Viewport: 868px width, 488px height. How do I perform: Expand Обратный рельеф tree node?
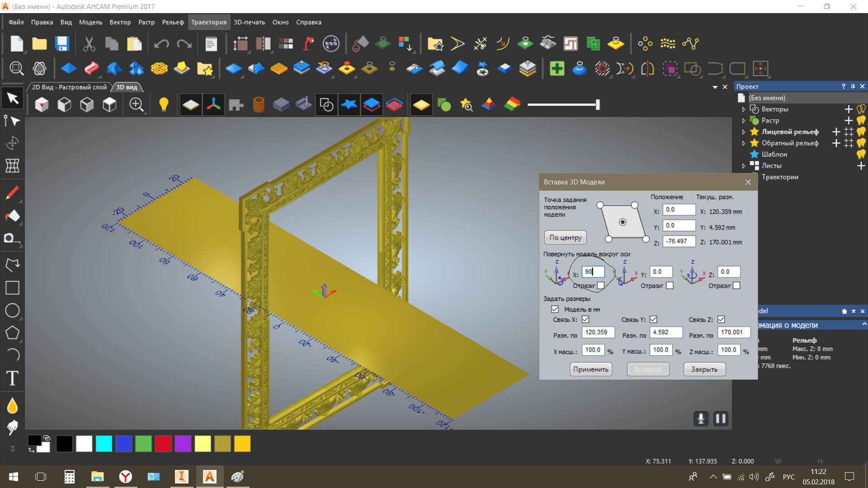tap(744, 143)
